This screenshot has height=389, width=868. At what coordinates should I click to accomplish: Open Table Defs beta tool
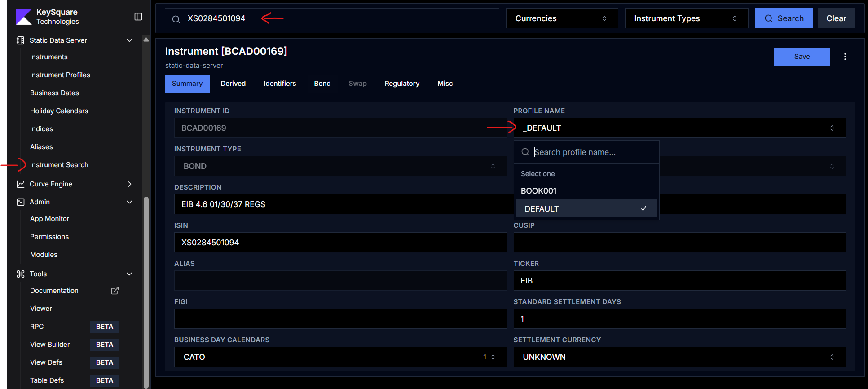47,380
